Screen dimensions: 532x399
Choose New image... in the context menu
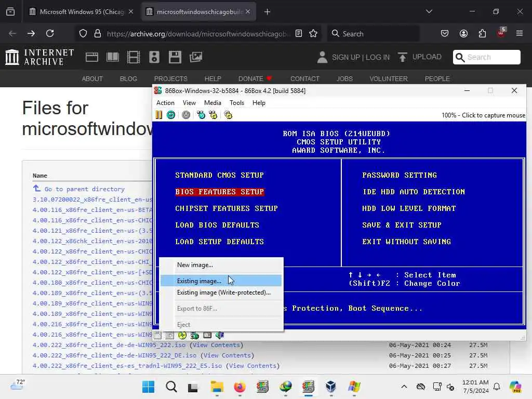click(221, 265)
